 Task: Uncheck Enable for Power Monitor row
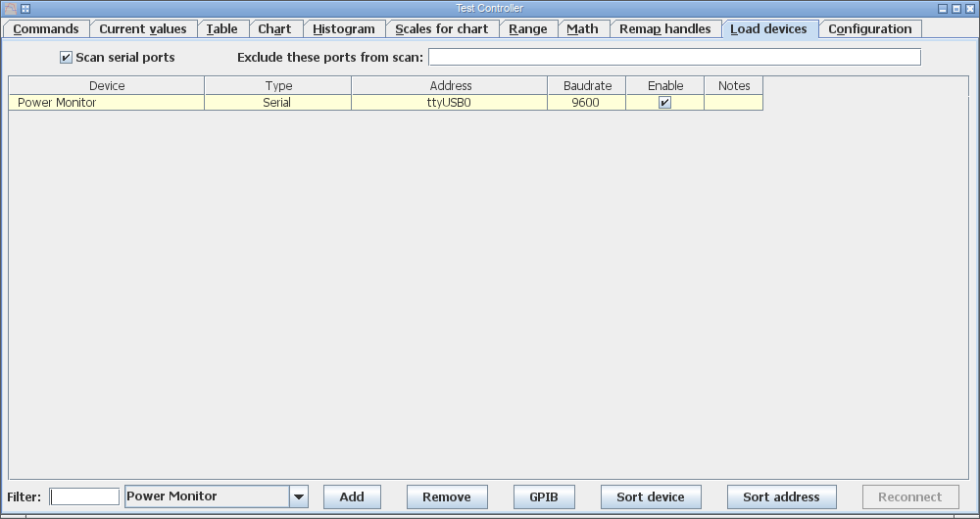665,103
